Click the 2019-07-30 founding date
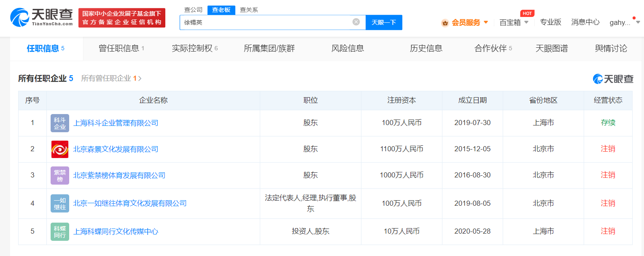The image size is (644, 256). [472, 123]
